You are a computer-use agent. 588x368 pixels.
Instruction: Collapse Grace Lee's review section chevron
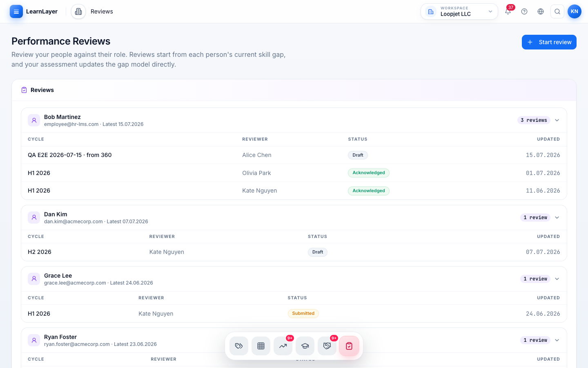tap(557, 279)
